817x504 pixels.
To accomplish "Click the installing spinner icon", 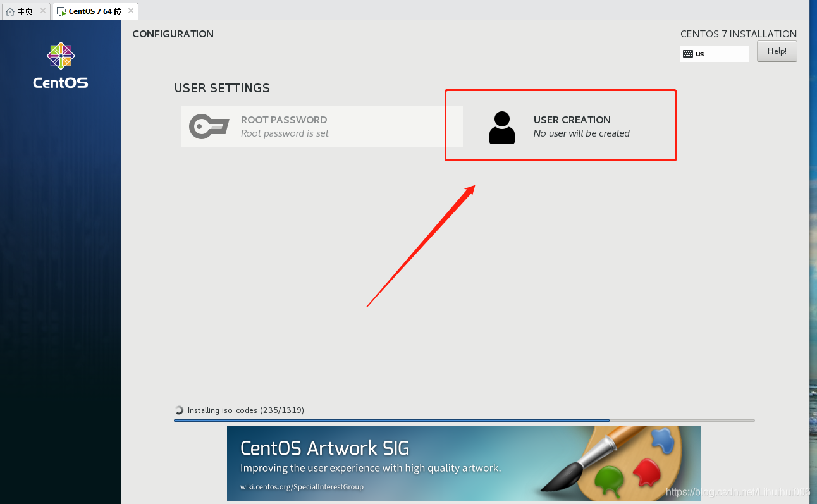I will (179, 410).
